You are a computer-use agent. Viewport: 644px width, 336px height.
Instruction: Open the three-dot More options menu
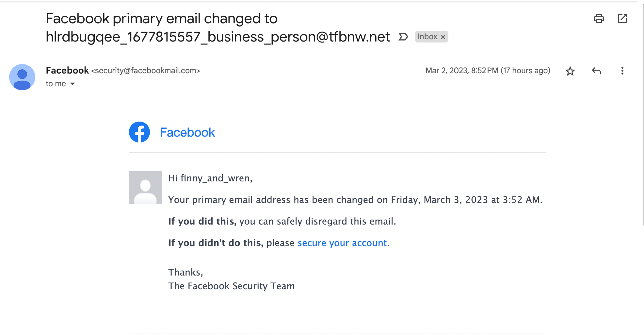coord(622,71)
